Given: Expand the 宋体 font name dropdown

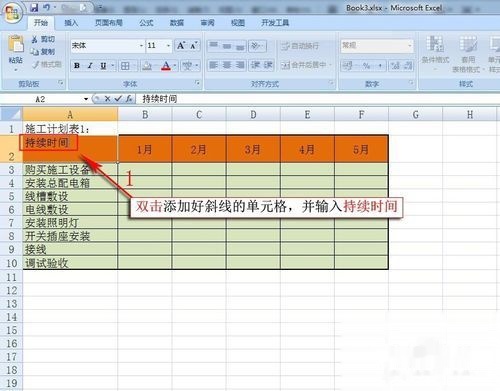Looking at the screenshot, I should click(141, 46).
